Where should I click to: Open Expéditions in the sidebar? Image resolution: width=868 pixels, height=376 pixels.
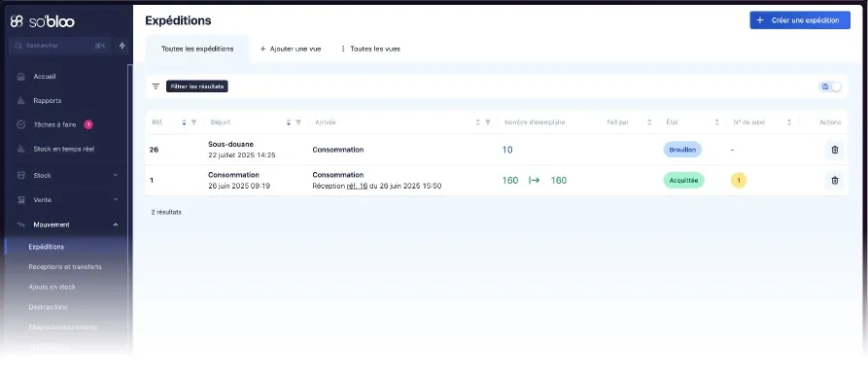47,247
